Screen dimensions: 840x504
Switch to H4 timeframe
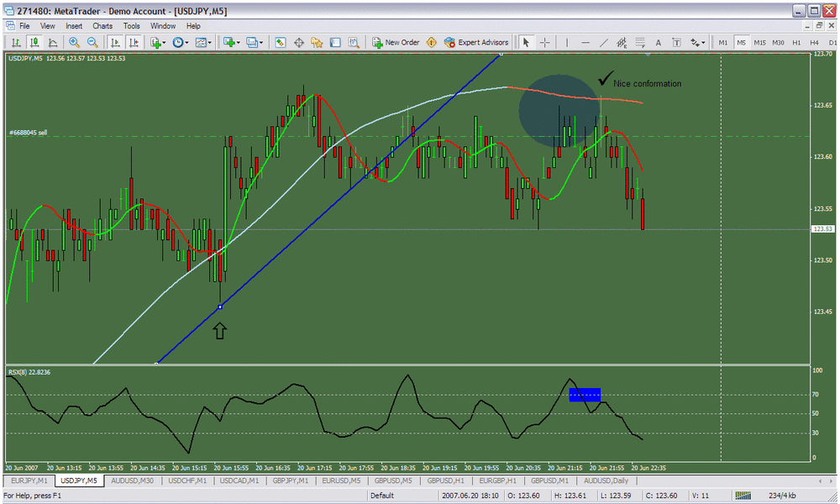pyautogui.click(x=814, y=42)
